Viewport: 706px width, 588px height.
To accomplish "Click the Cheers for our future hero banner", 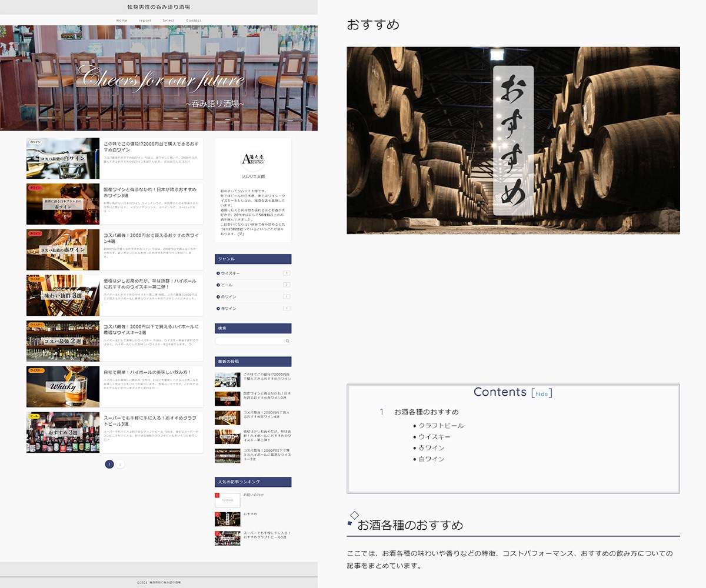I will [159, 78].
